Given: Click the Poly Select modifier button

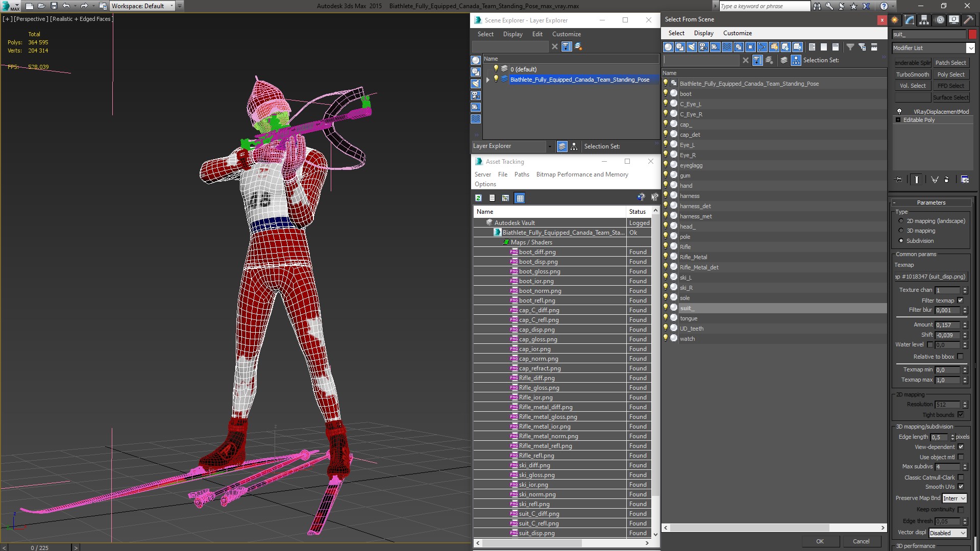Looking at the screenshot, I should pyautogui.click(x=951, y=74).
